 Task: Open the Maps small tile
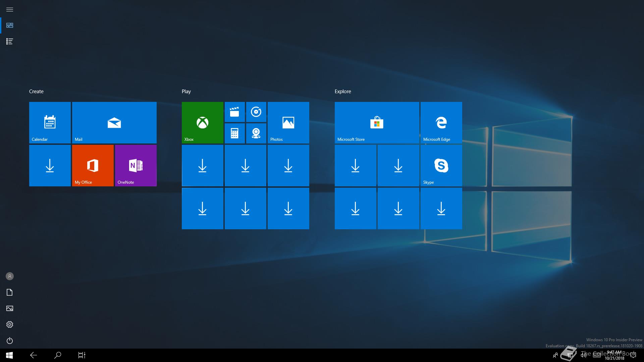[256, 133]
